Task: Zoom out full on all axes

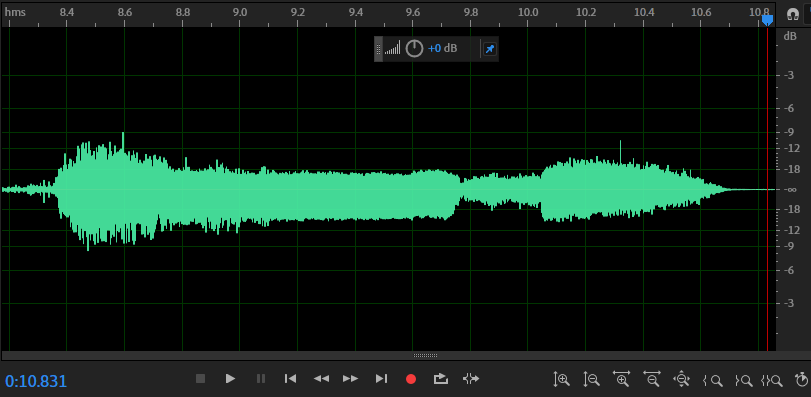Action: click(682, 379)
